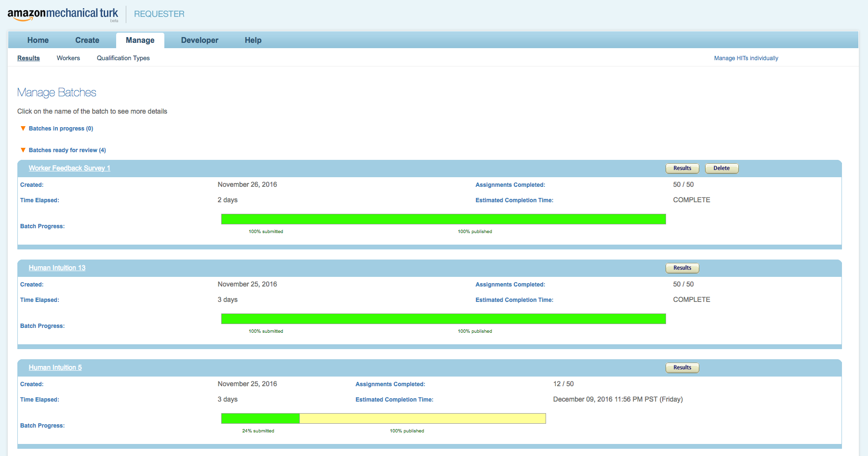
Task: Go to the Developer tab
Action: [x=200, y=40]
